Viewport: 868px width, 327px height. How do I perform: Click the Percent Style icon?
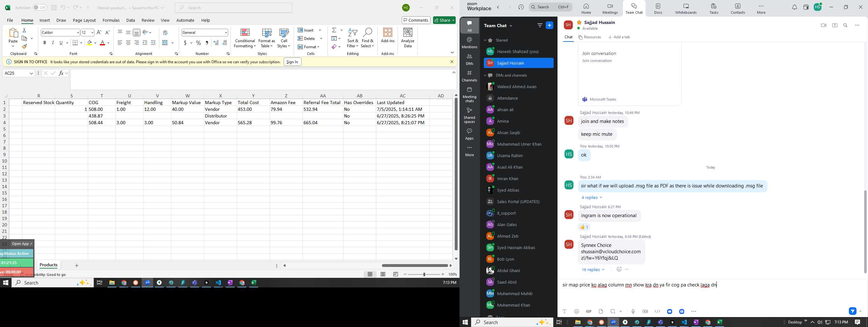pyautogui.click(x=198, y=43)
